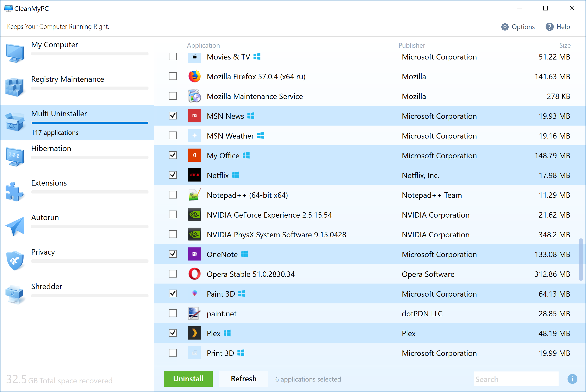The image size is (586, 392).
Task: Check the MSN Weather checkbox
Action: [173, 136]
